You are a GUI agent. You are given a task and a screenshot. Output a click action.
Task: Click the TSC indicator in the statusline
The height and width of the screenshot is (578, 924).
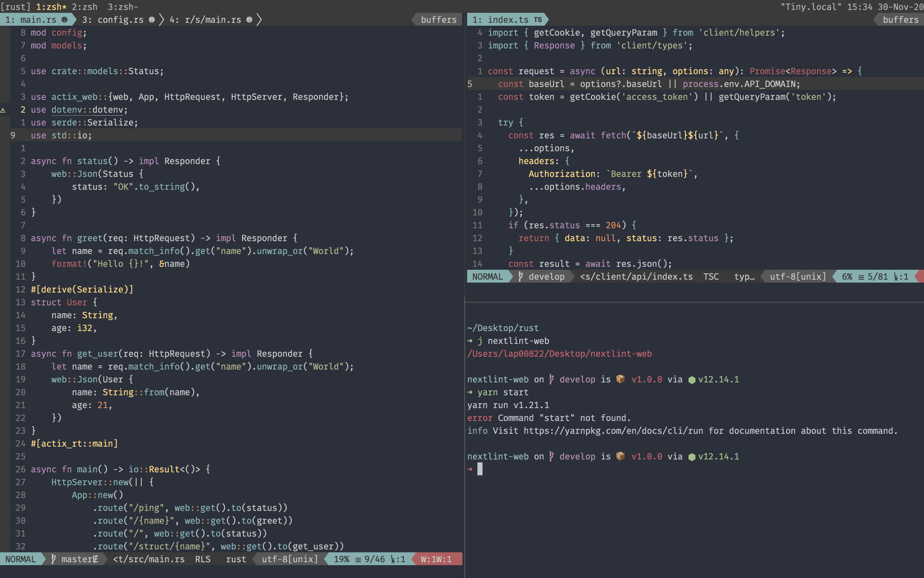point(711,276)
